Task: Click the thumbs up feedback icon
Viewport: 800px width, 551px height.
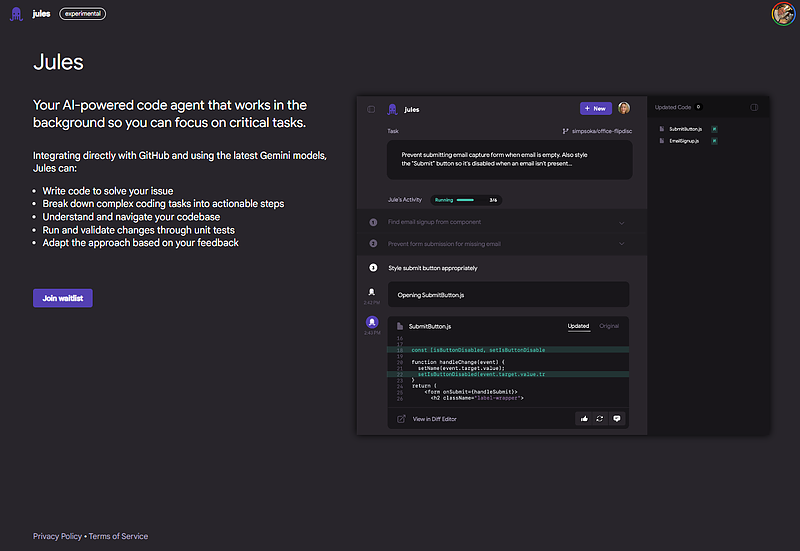Action: tap(583, 418)
